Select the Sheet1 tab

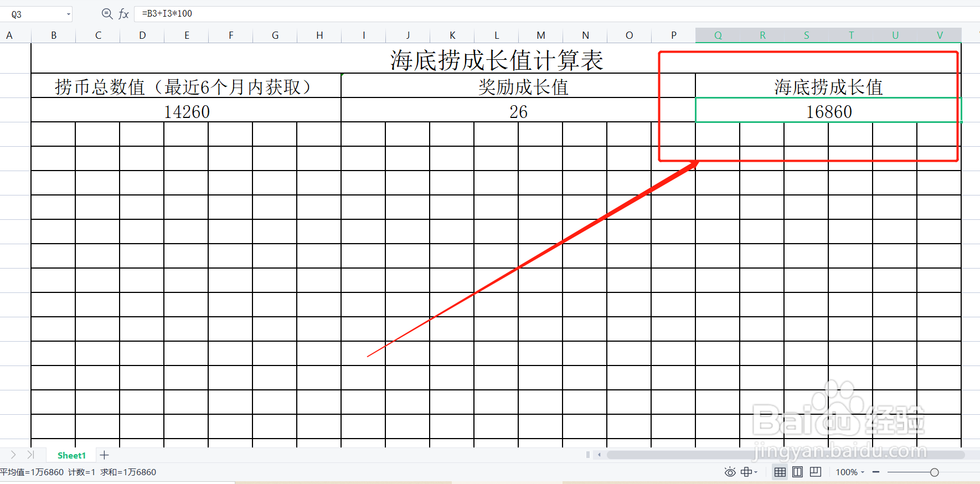pos(71,455)
